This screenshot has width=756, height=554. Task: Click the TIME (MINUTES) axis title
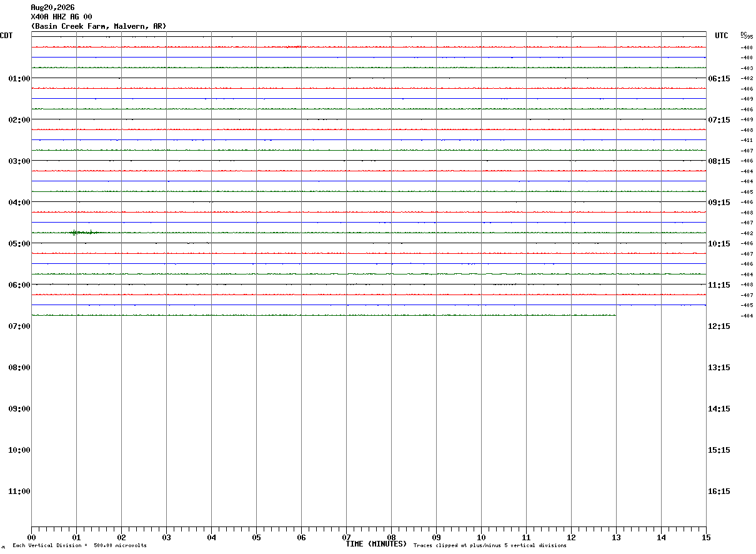click(376, 544)
